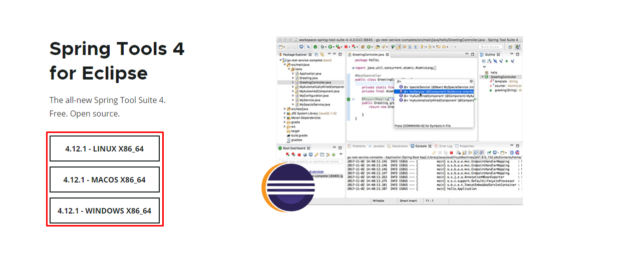Select the Outline tab in the IDE preview

point(489,54)
